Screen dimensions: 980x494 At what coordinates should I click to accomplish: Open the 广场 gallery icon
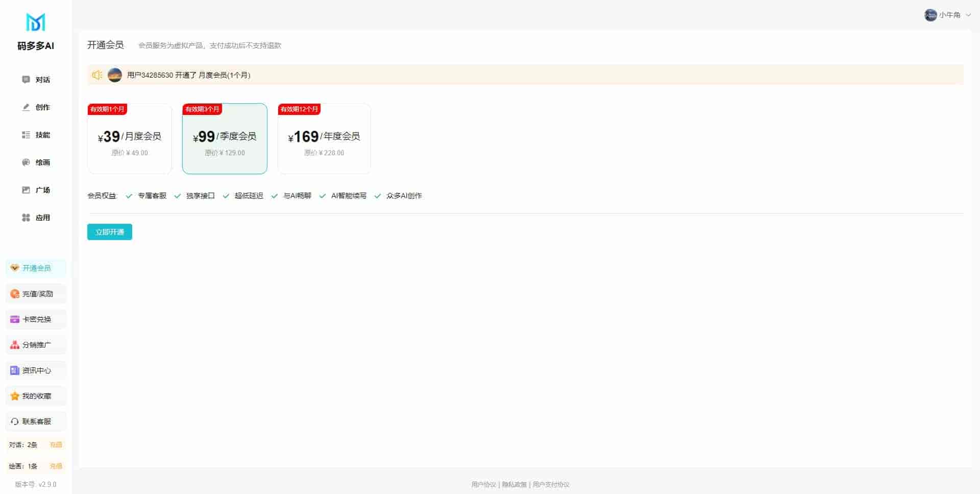click(x=26, y=190)
